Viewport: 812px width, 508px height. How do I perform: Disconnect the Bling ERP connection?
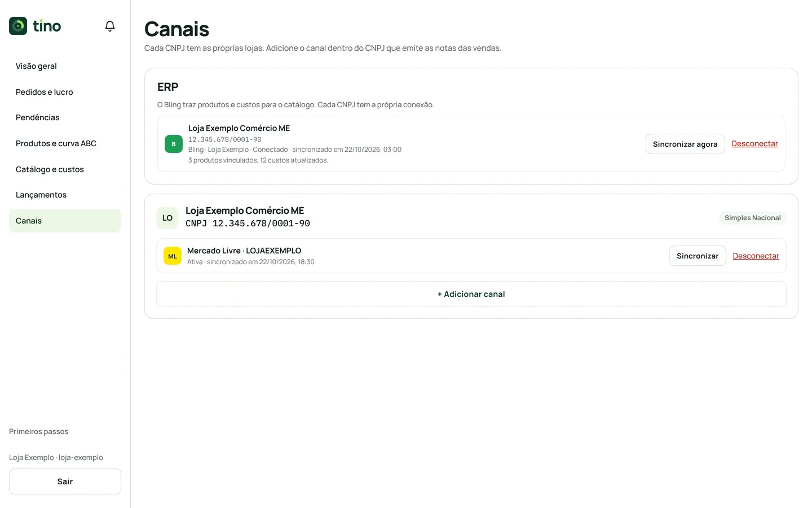754,143
